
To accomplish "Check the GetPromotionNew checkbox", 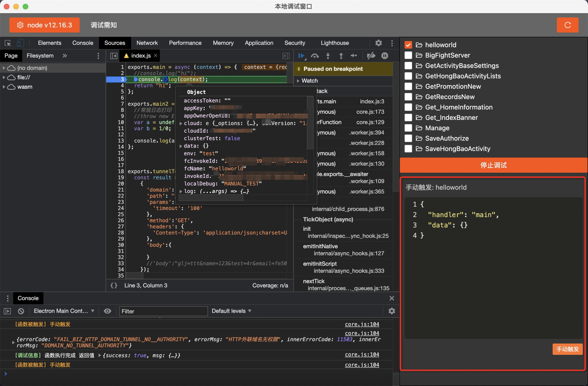I will [x=408, y=86].
